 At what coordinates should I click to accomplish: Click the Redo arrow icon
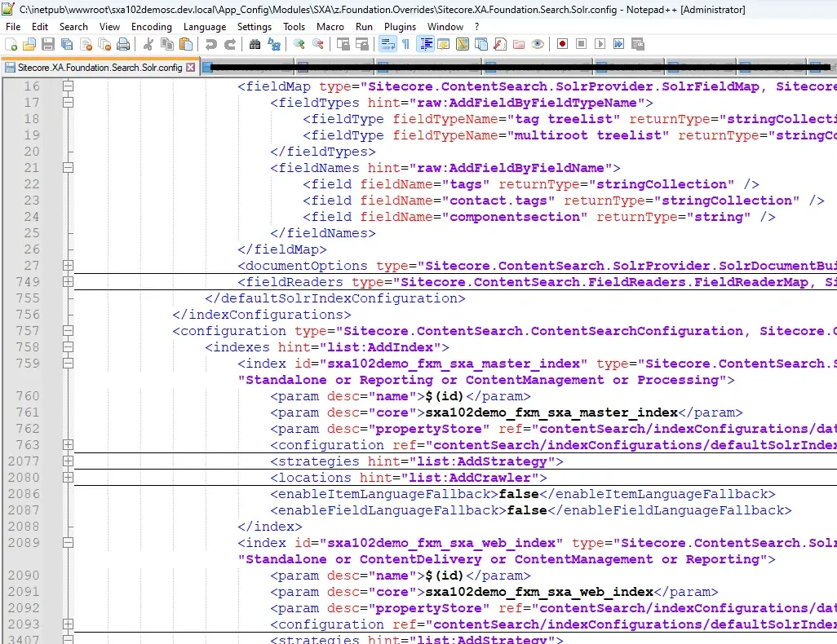(x=229, y=44)
